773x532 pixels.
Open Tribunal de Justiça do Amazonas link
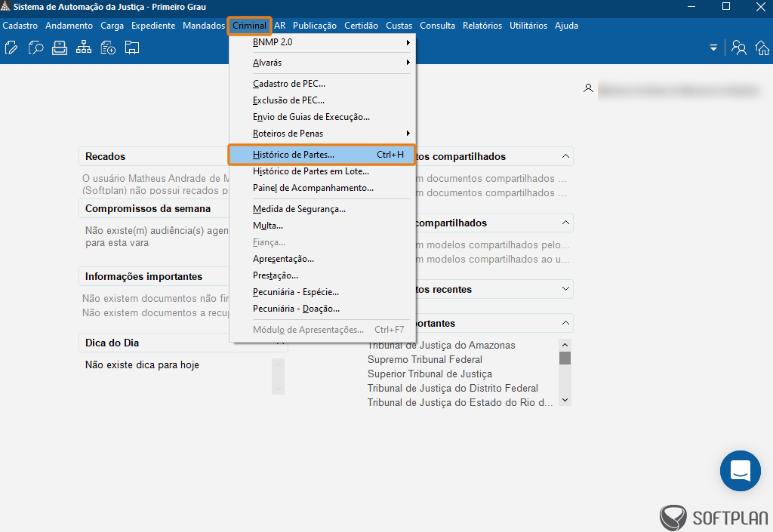coord(441,346)
